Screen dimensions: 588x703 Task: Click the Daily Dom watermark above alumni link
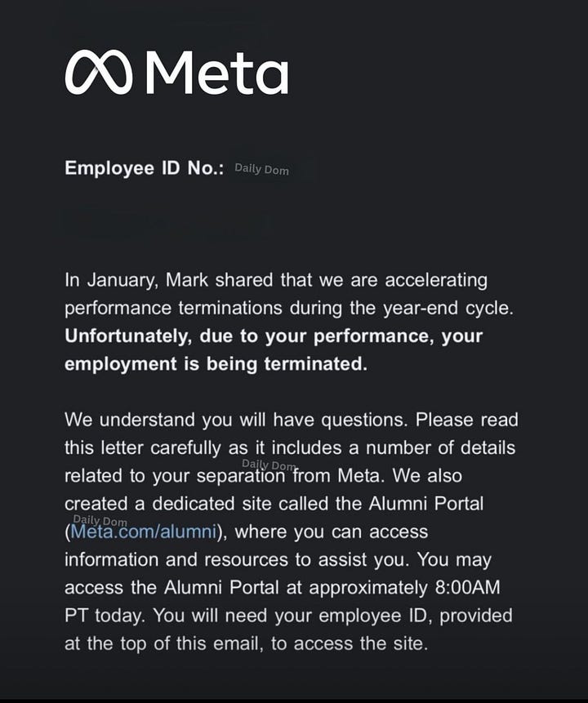point(100,521)
